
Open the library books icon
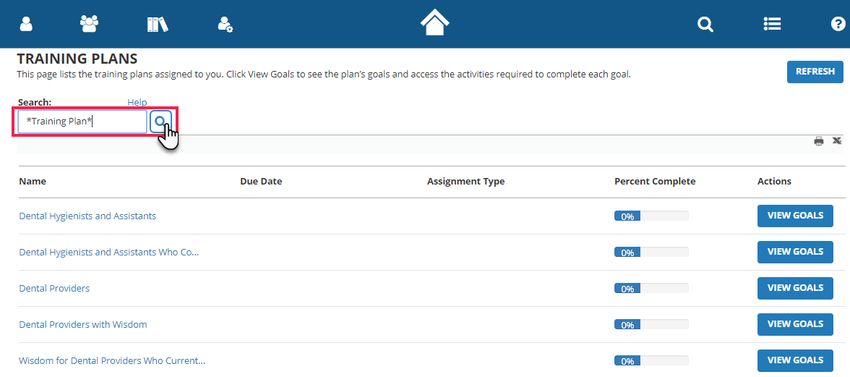[157, 24]
